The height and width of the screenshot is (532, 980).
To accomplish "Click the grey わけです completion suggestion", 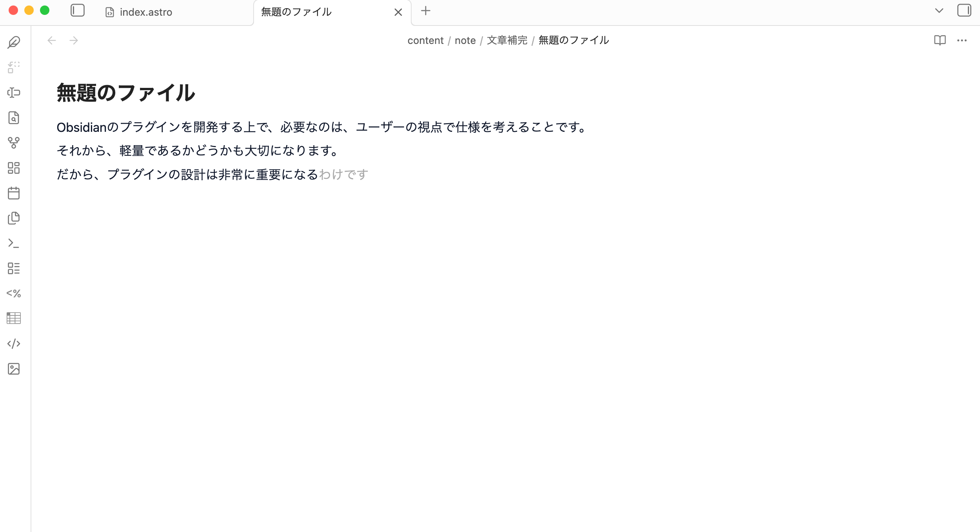I will (344, 174).
